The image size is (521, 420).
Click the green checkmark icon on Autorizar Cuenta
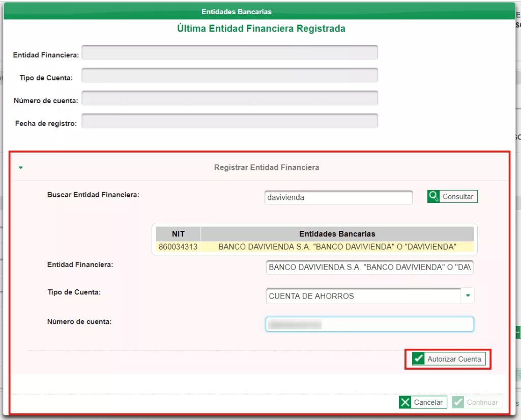point(418,358)
